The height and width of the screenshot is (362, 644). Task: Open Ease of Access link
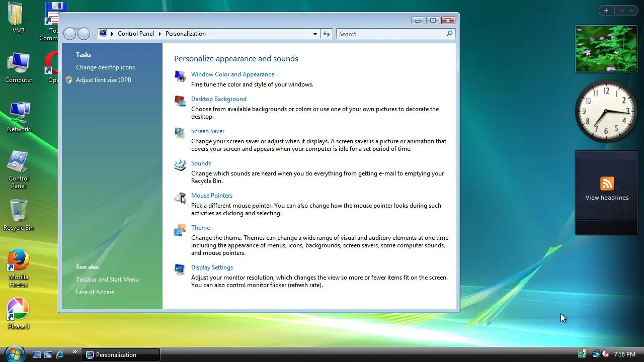point(95,292)
